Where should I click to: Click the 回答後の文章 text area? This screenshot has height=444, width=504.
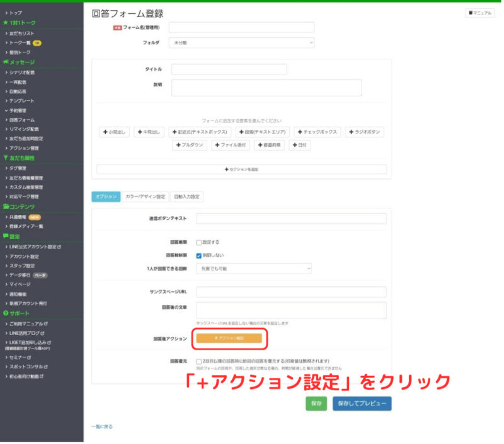[x=292, y=311]
